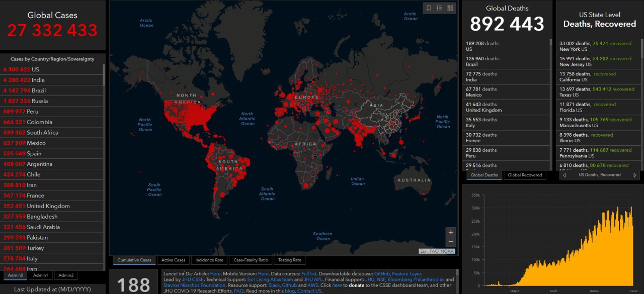644x294 pixels.
Task: Show the map legend list icon
Action: (x=439, y=8)
